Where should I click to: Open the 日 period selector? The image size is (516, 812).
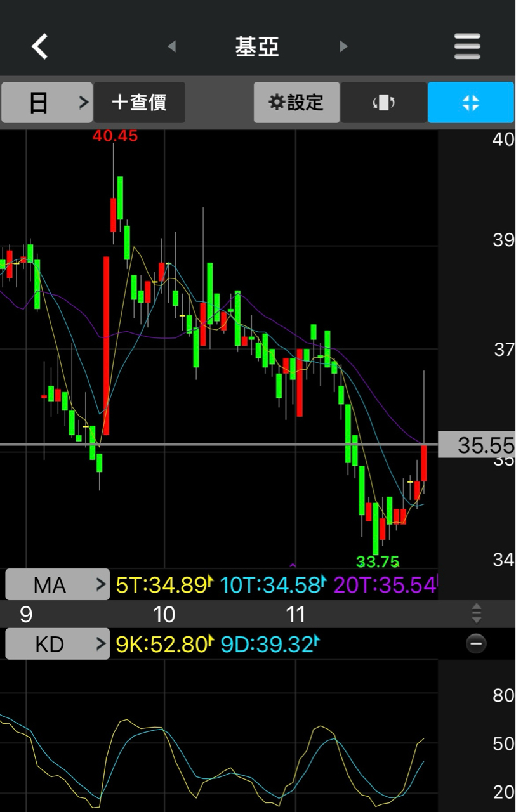tap(47, 102)
